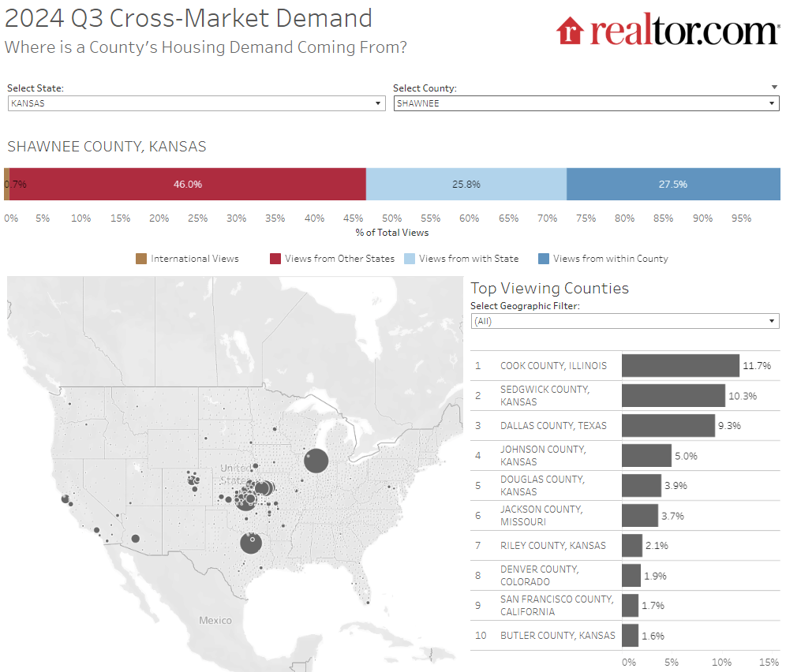Select the dark blue 27.5% bar segment
This screenshot has width=786, height=672.
(673, 185)
